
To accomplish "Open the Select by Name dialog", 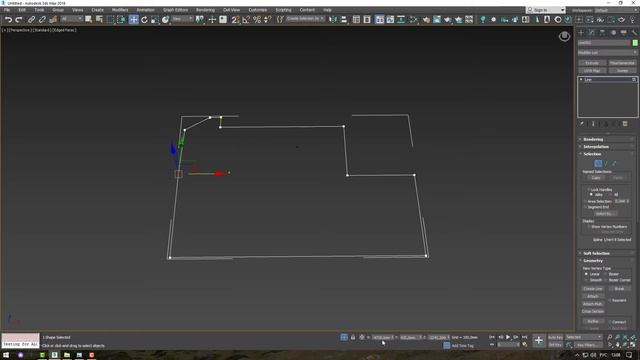I will click(x=99, y=20).
